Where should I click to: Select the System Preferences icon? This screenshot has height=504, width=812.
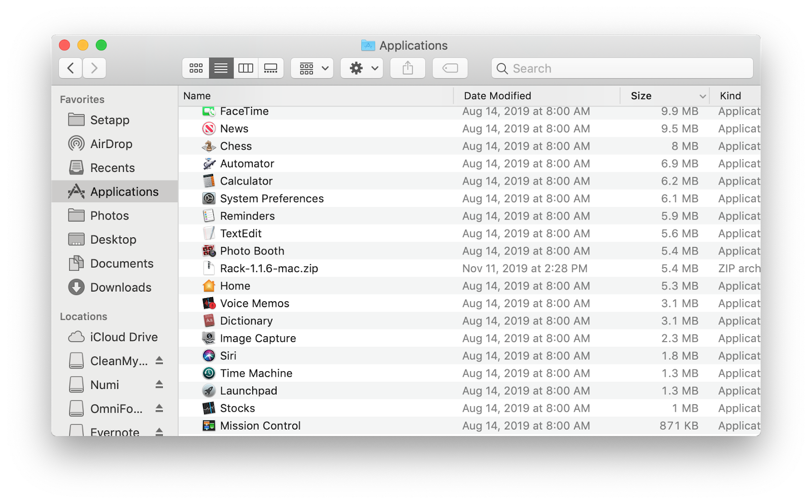[209, 198]
